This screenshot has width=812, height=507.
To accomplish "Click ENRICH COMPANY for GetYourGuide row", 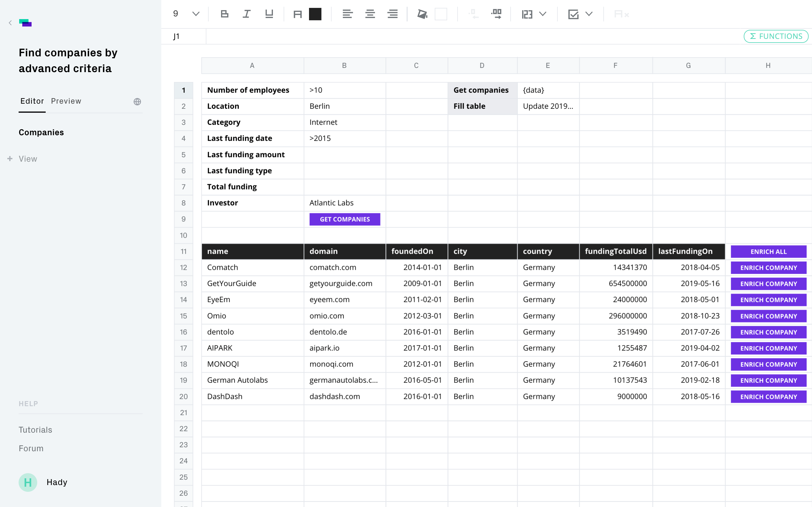I will (x=768, y=284).
